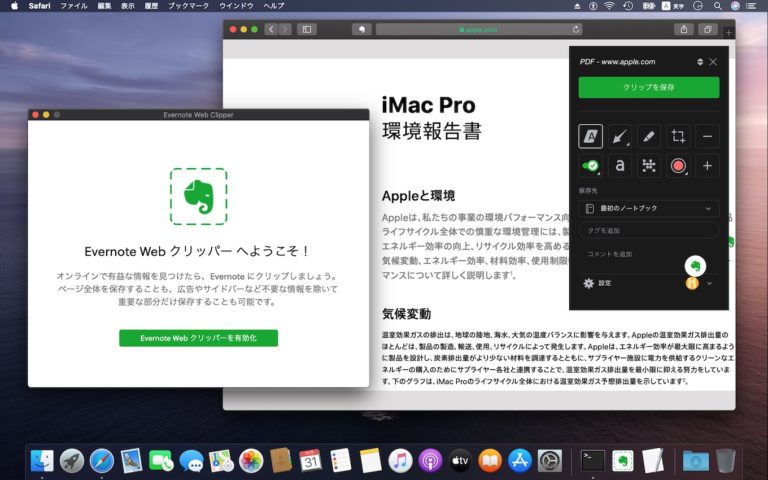768x480 pixels.
Task: Click the green クリップを保存 button
Action: click(648, 88)
